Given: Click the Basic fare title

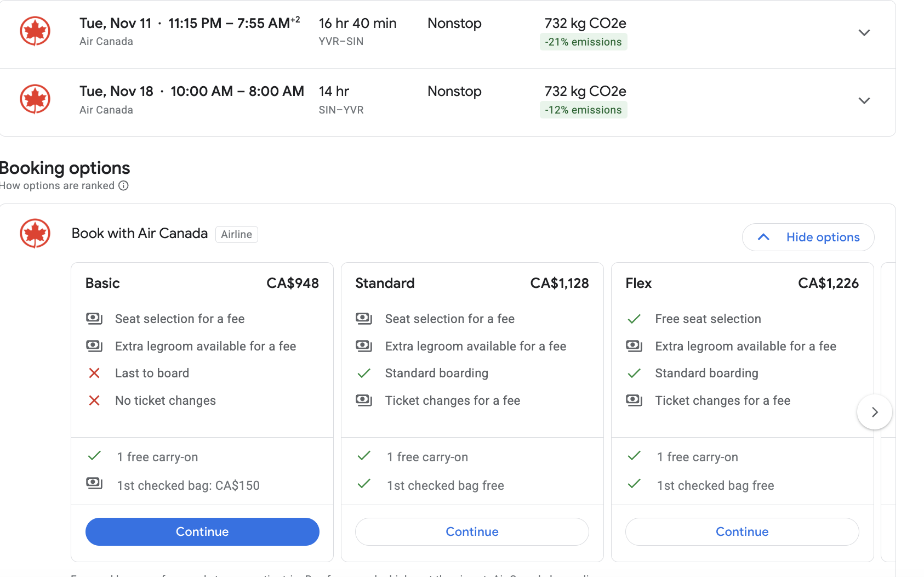Looking at the screenshot, I should coord(102,283).
